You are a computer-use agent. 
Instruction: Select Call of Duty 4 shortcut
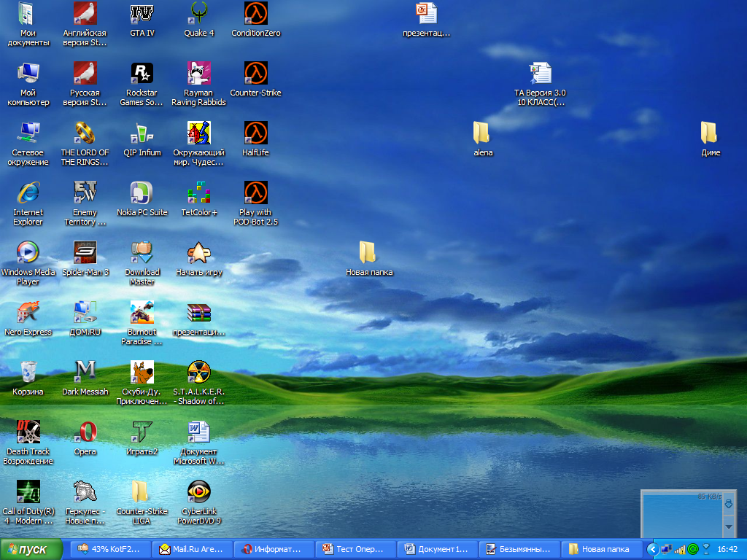point(28,502)
